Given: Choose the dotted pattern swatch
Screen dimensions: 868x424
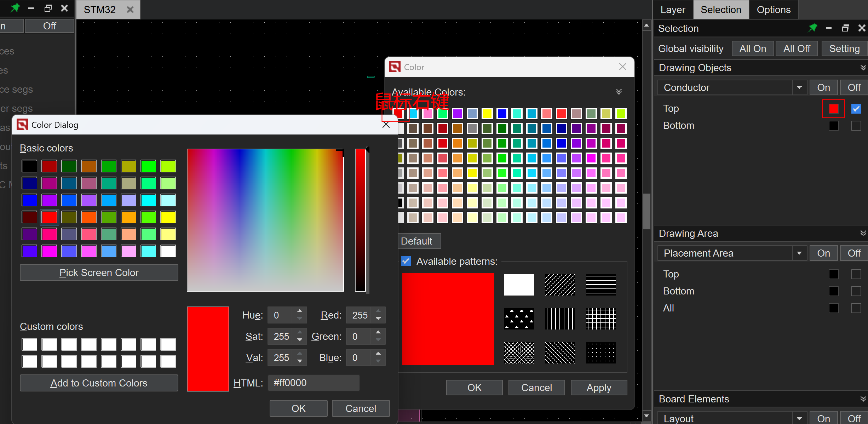Looking at the screenshot, I should [601, 353].
